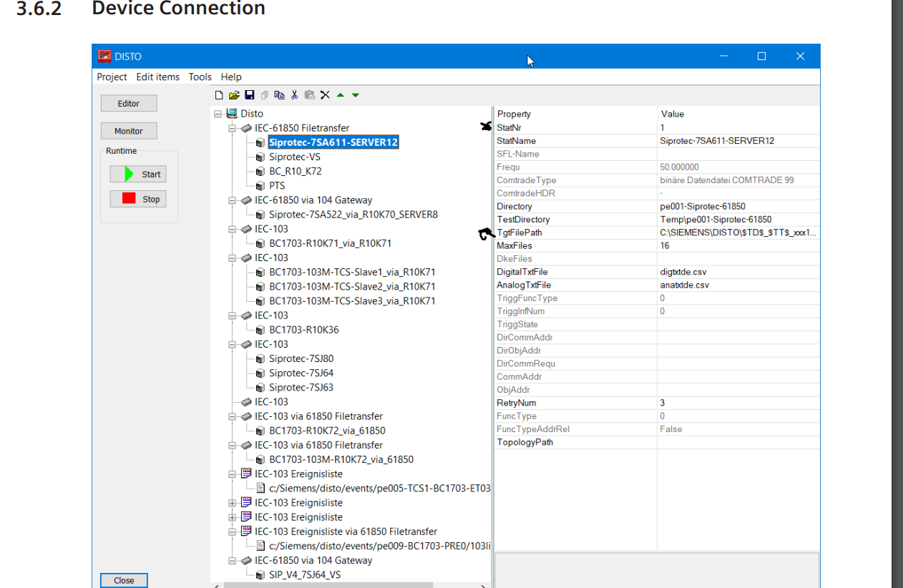Move item up with green up arrow

click(x=341, y=95)
